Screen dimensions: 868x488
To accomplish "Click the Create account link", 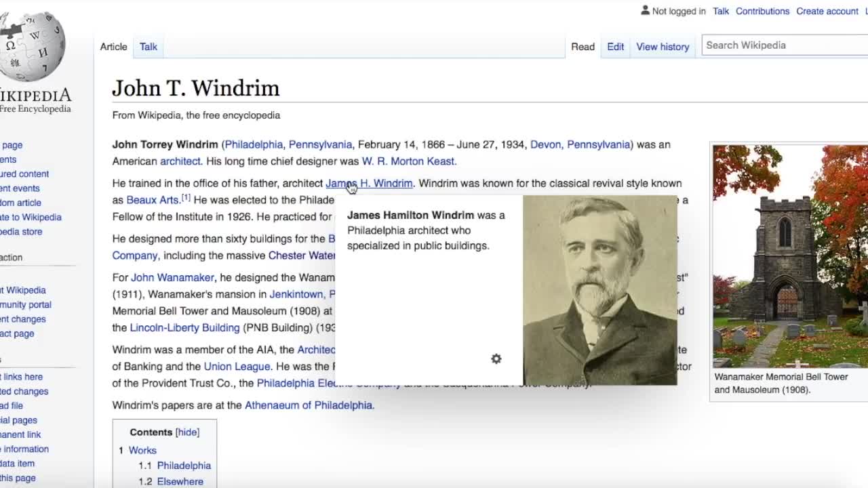I will tap(827, 11).
